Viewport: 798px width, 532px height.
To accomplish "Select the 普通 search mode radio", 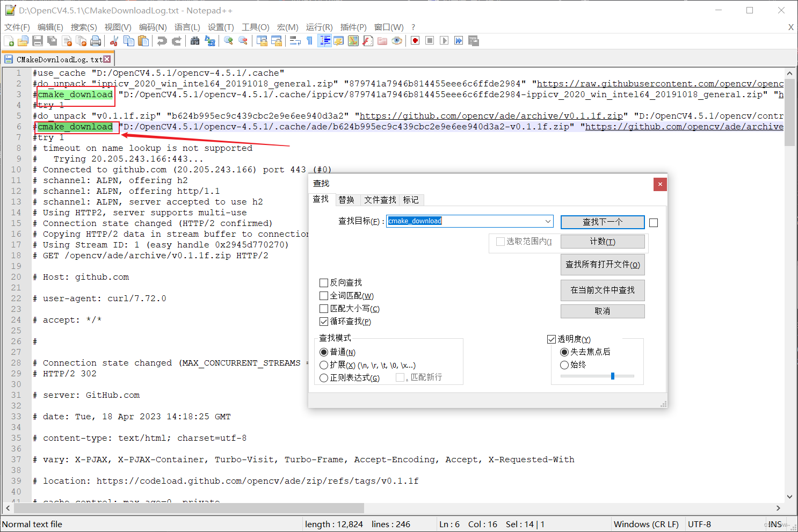I will (324, 352).
